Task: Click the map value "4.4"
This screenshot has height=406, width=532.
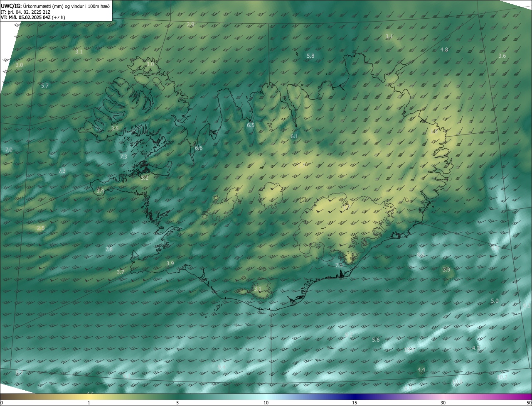Action: (421, 369)
